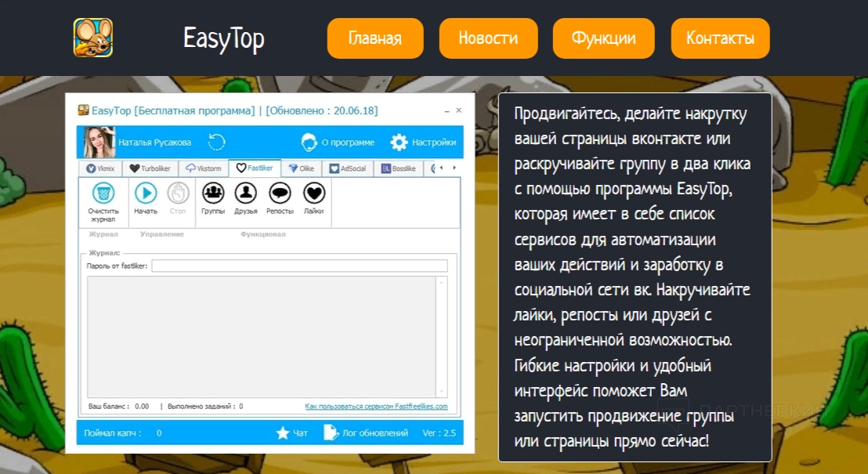
Task: Close the EasyTop program window
Action: pos(459,110)
